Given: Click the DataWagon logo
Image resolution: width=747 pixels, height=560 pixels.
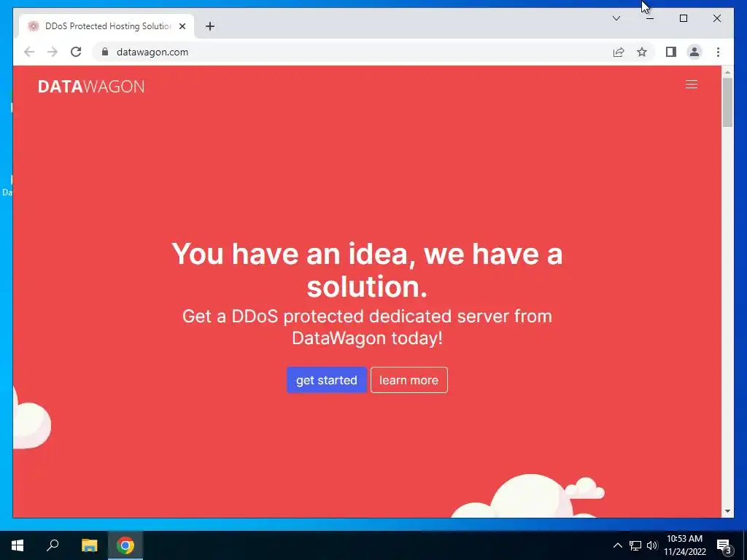Looking at the screenshot, I should [x=91, y=86].
